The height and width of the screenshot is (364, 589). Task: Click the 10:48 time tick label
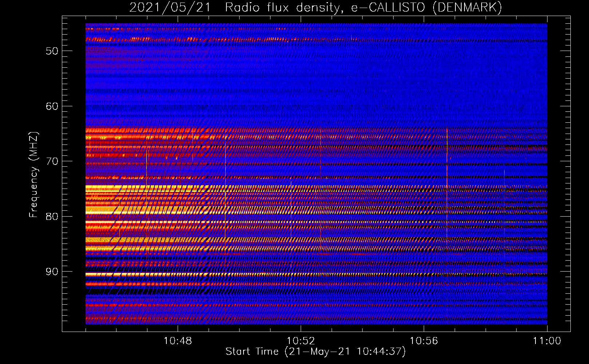(x=178, y=341)
